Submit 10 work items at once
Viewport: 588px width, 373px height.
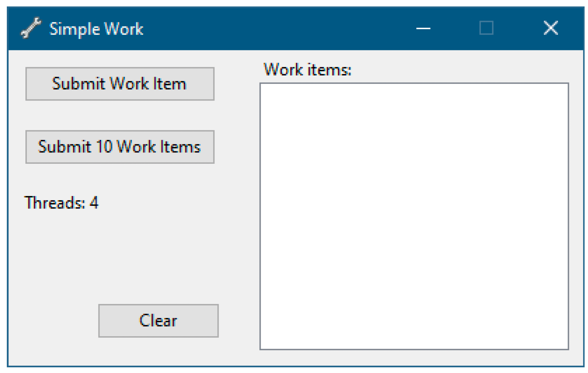(x=120, y=147)
